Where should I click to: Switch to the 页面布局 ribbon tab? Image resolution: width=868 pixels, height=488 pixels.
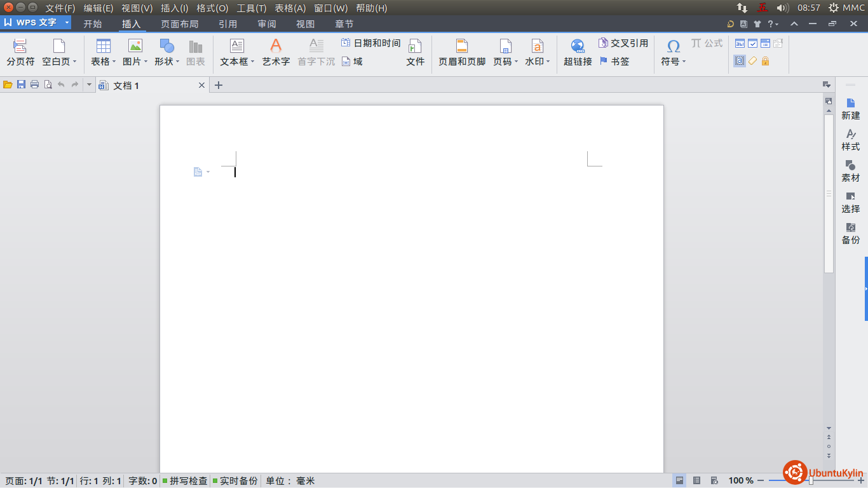179,24
